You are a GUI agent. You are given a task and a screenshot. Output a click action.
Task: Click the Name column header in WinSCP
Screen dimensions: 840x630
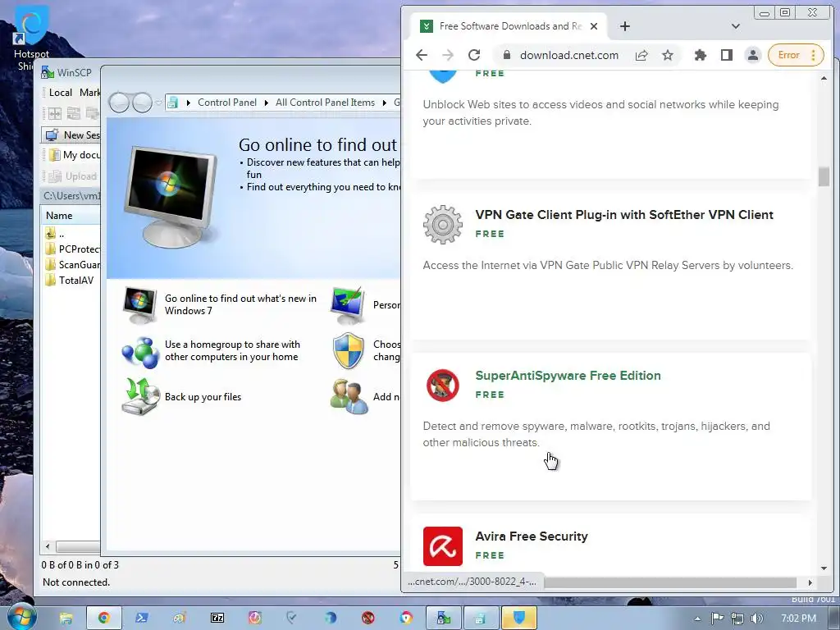pos(71,216)
